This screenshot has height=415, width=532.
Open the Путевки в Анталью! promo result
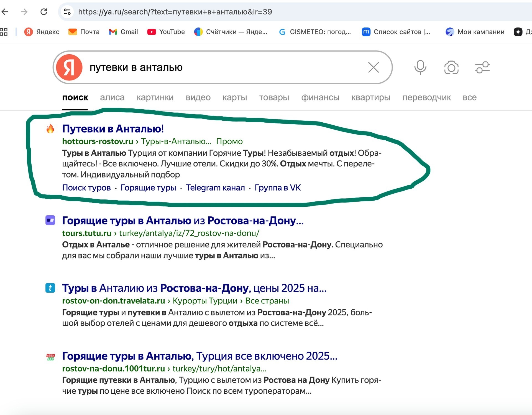click(113, 129)
